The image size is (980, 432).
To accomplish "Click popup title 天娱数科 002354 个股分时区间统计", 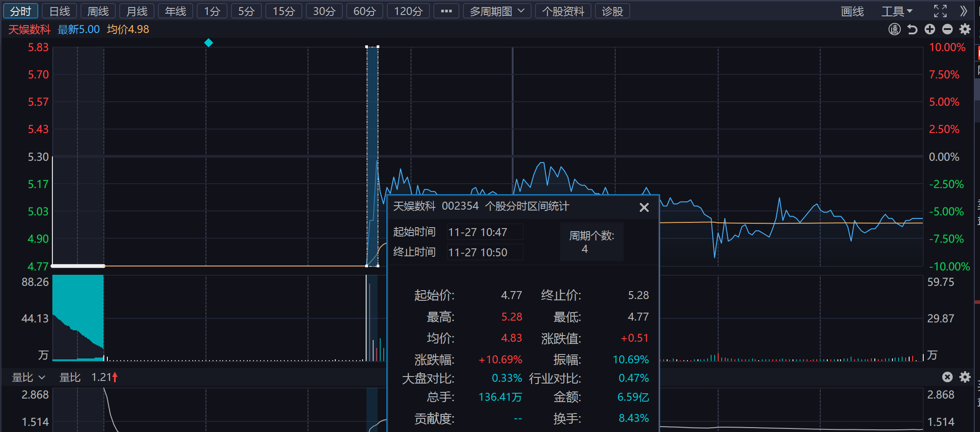I will pos(481,206).
